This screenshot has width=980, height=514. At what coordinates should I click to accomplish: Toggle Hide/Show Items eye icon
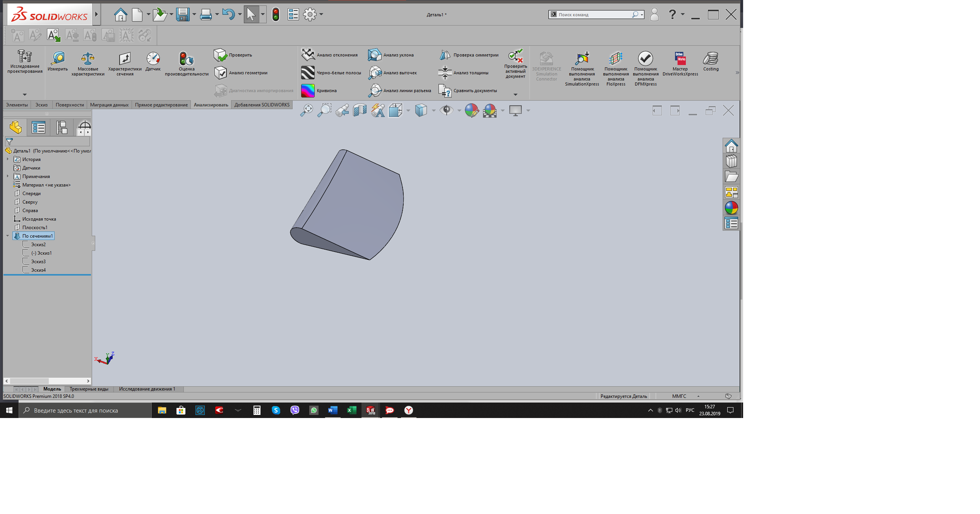coord(446,110)
